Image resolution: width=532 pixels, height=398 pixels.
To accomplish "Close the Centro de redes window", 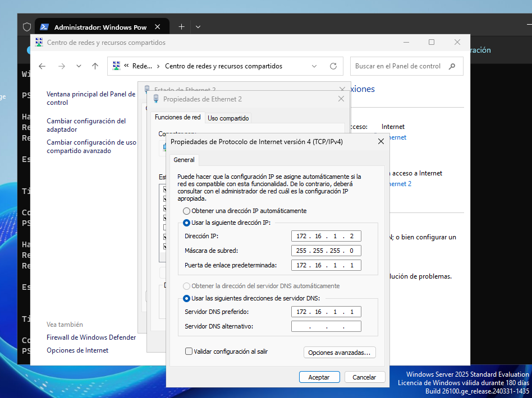I will 457,42.
